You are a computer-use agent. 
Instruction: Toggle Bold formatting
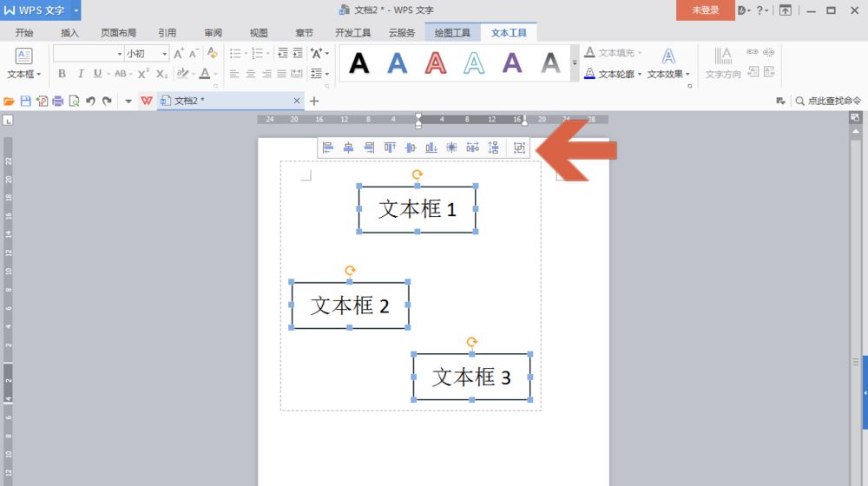click(x=62, y=73)
